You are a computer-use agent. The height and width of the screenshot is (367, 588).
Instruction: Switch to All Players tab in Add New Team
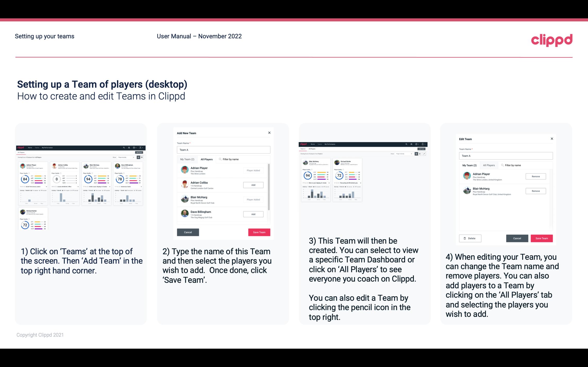[207, 159]
